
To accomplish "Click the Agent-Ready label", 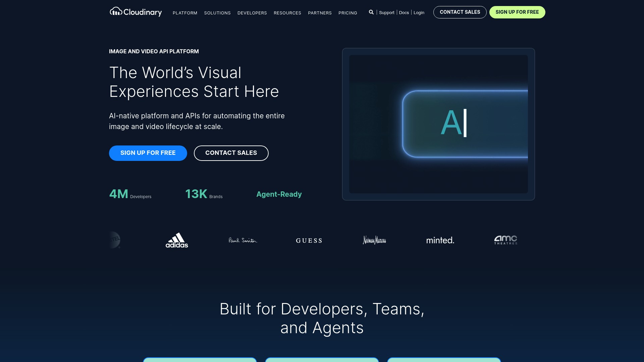I will (279, 194).
